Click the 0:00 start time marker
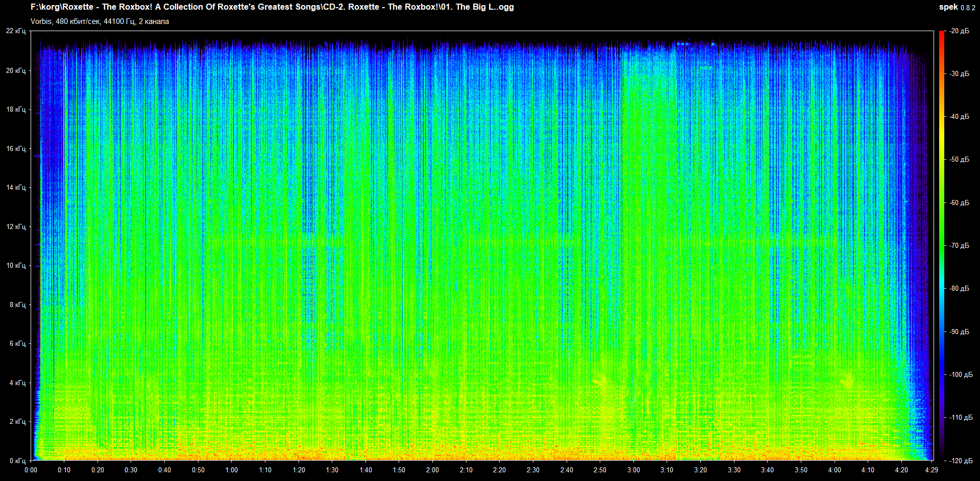The image size is (980, 481). click(31, 470)
